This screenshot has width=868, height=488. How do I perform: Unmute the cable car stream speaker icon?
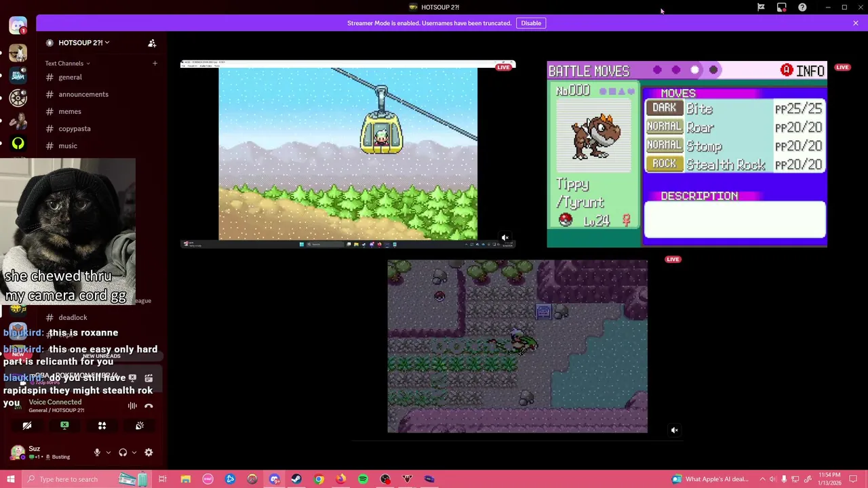(x=505, y=238)
